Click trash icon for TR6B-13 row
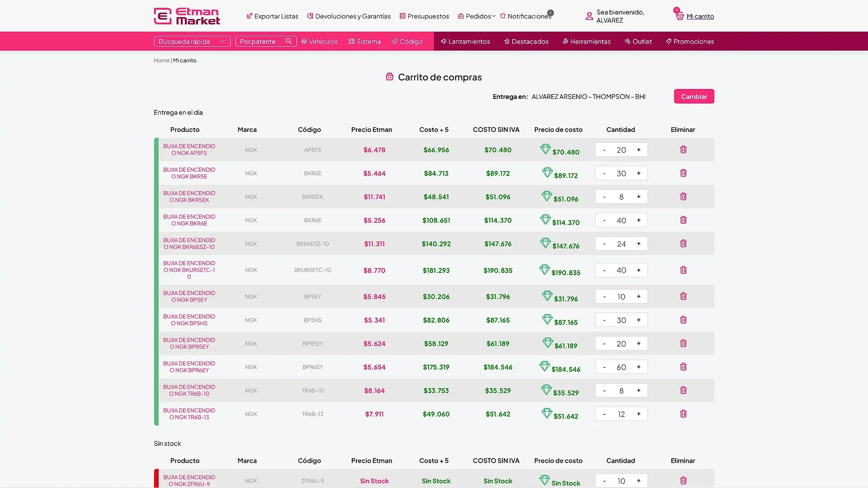The height and width of the screenshot is (488, 868). [x=683, y=414]
